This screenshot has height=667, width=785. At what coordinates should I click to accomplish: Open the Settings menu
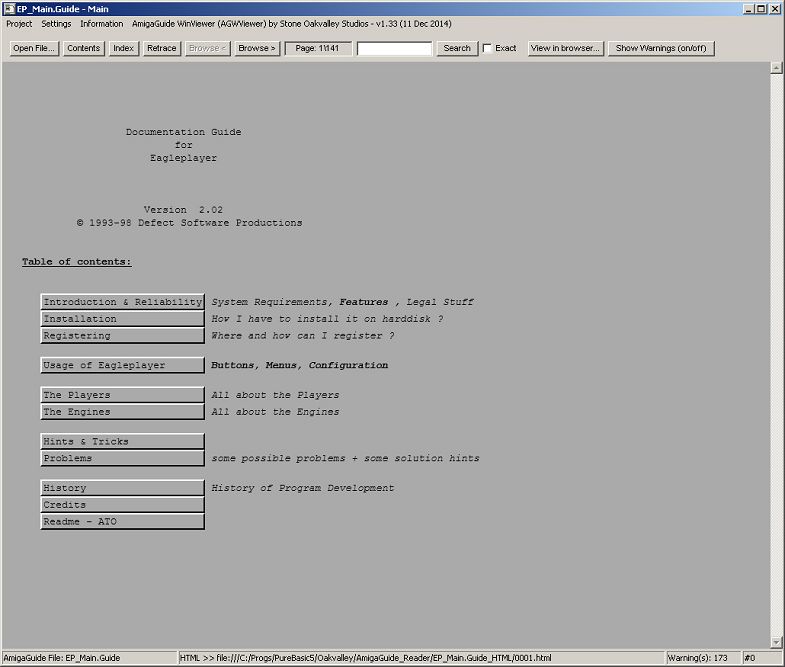[56, 23]
